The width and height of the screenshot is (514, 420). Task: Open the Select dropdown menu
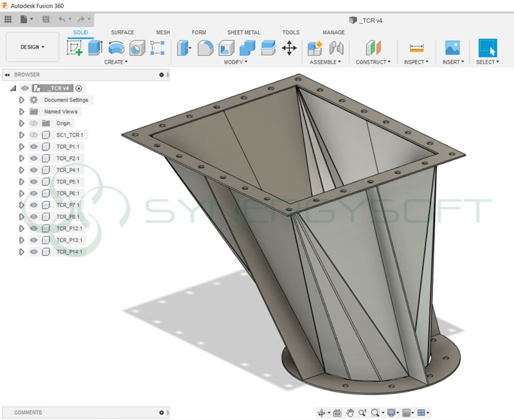coord(488,62)
